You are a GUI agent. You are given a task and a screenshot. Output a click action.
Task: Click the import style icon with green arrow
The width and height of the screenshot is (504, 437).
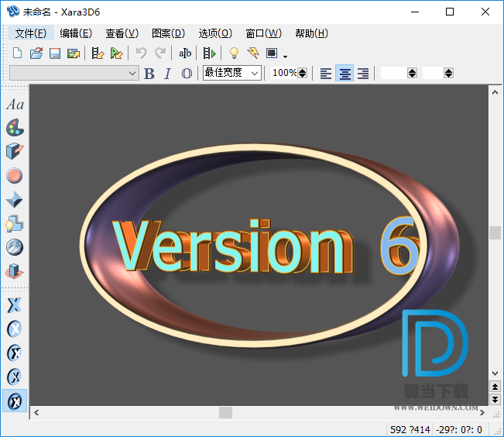pyautogui.click(x=116, y=53)
